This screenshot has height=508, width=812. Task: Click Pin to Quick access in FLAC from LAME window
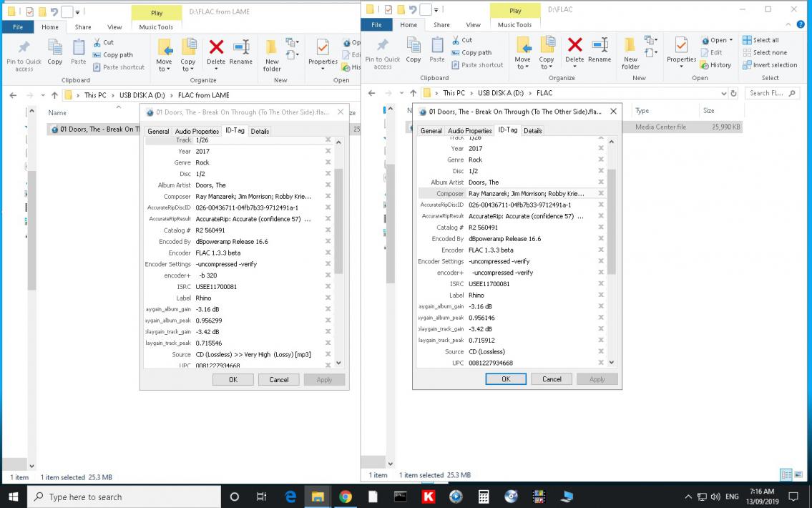pos(24,55)
